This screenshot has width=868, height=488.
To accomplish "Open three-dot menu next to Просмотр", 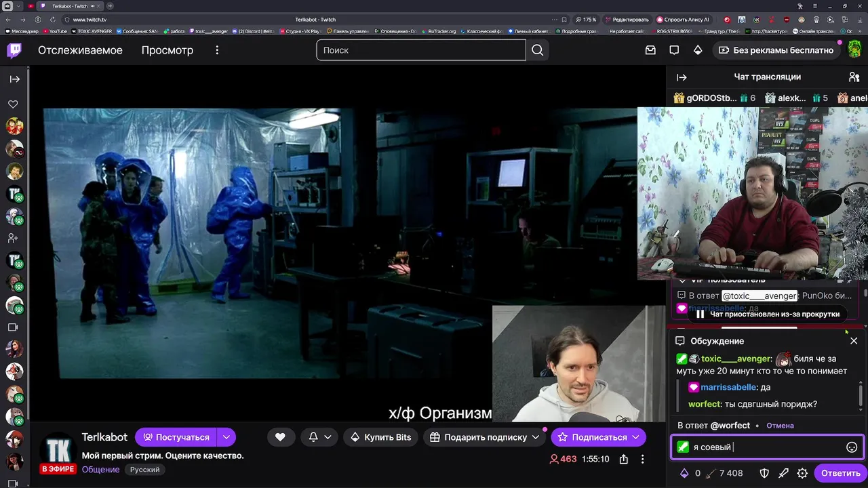I will 217,50.
